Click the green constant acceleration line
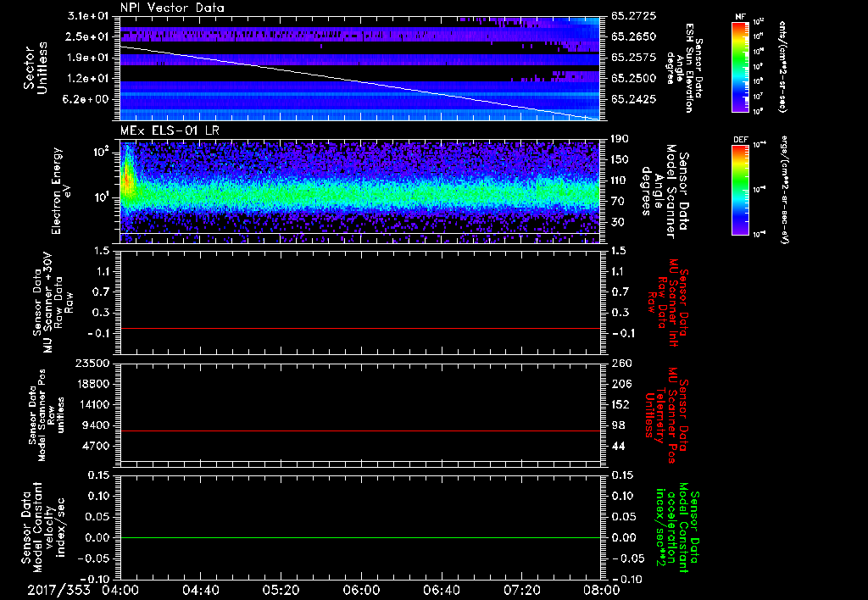The height and width of the screenshot is (600, 868). pyautogui.click(x=360, y=538)
